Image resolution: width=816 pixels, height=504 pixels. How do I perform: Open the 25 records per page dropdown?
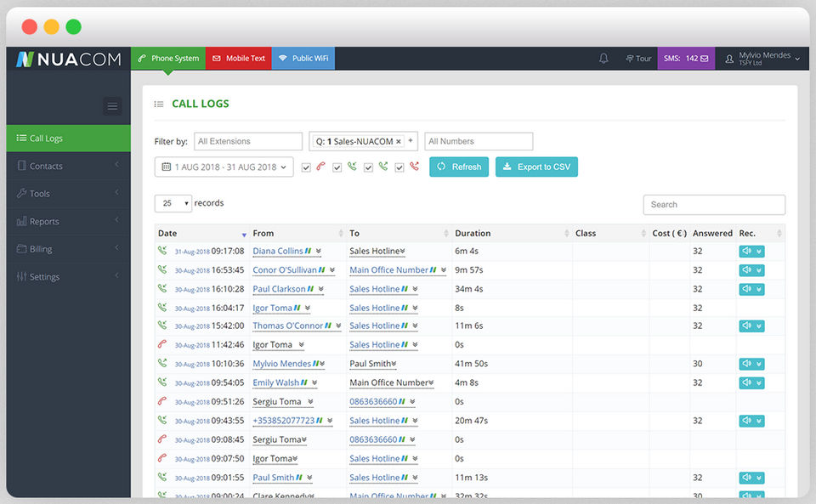pos(173,203)
